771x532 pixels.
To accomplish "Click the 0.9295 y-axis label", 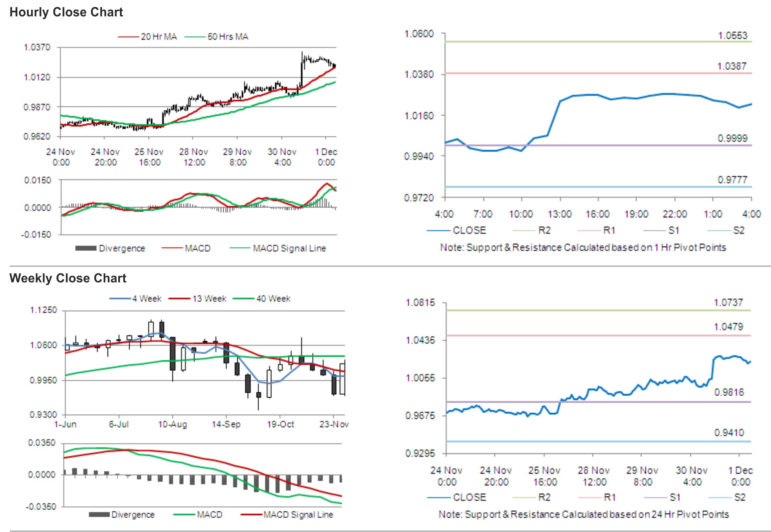I will pyautogui.click(x=420, y=453).
